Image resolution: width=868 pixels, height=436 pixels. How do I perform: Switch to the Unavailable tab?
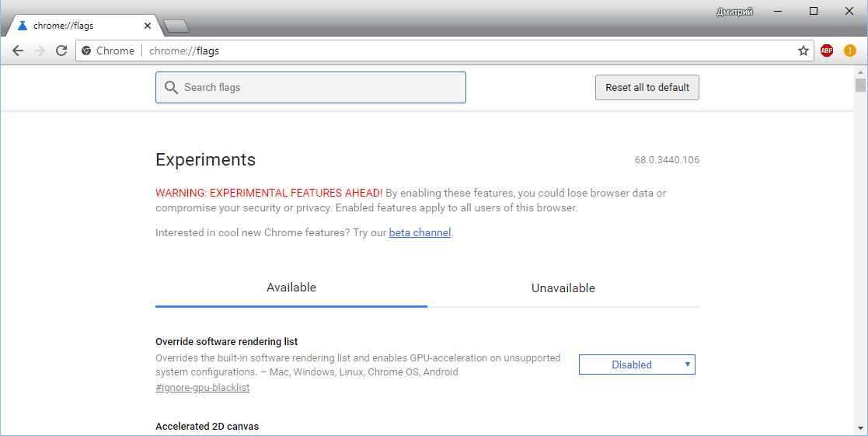(x=563, y=288)
